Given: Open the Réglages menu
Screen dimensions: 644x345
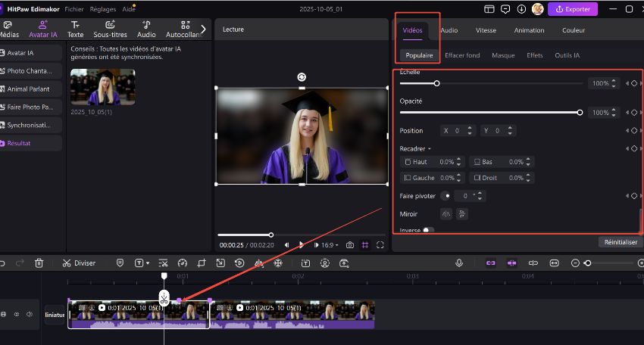Looking at the screenshot, I should tap(102, 9).
